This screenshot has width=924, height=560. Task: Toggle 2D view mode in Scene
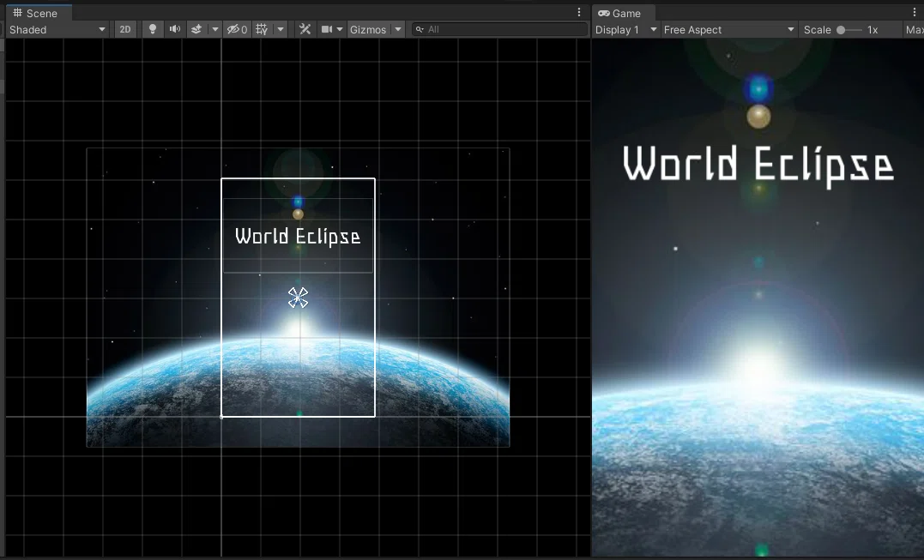pos(125,29)
